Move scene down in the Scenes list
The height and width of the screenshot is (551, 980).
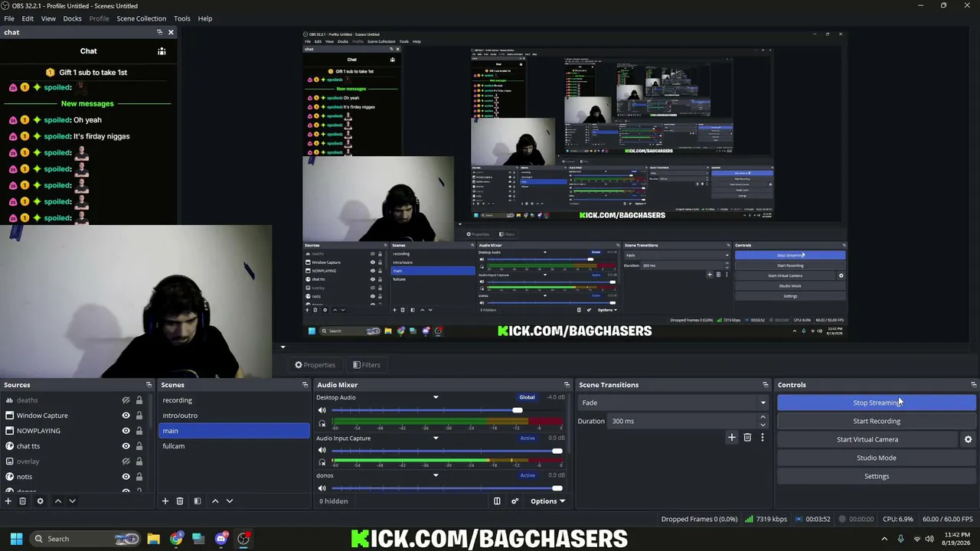230,501
